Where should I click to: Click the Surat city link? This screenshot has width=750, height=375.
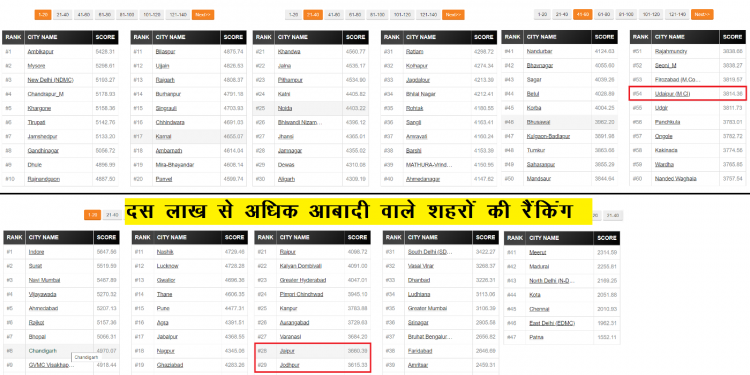click(x=35, y=266)
